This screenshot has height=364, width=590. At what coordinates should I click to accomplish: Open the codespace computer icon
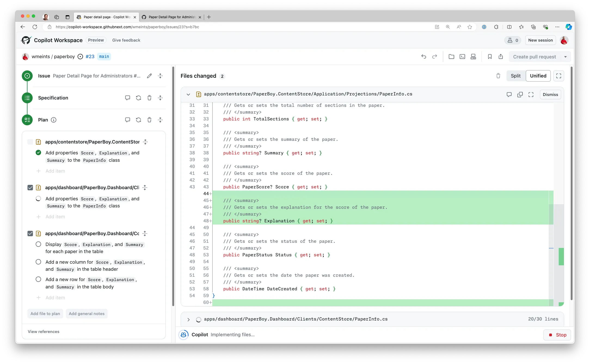point(473,57)
